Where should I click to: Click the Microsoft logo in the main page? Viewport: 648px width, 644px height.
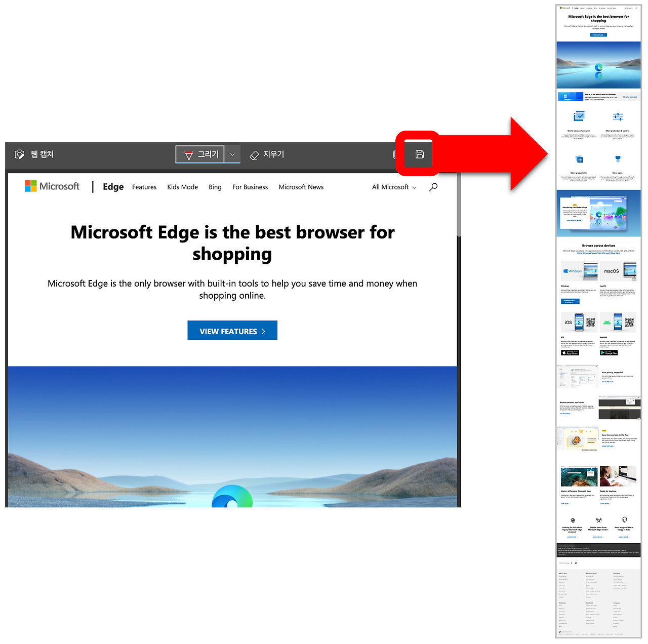pos(52,186)
